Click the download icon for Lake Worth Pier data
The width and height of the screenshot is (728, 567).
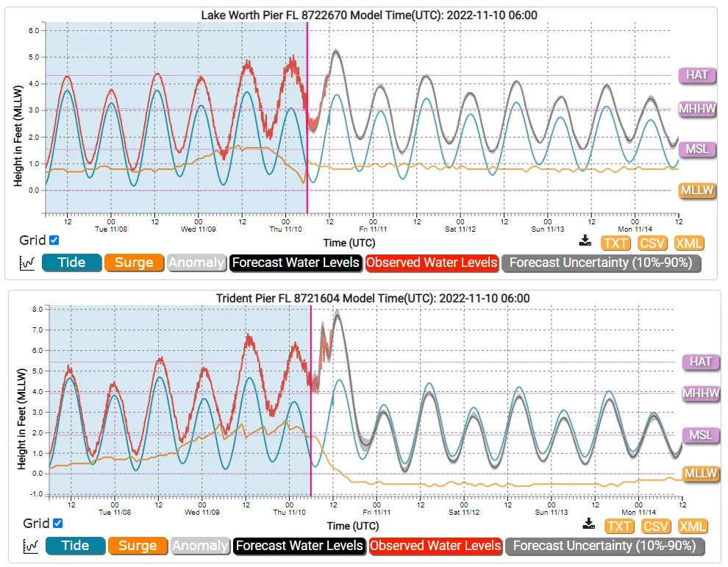[585, 240]
